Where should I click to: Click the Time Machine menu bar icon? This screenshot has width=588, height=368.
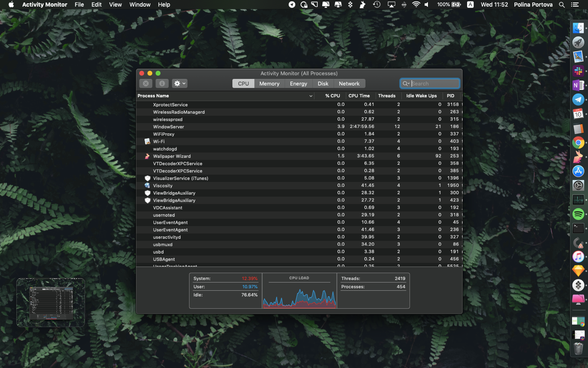click(377, 4)
